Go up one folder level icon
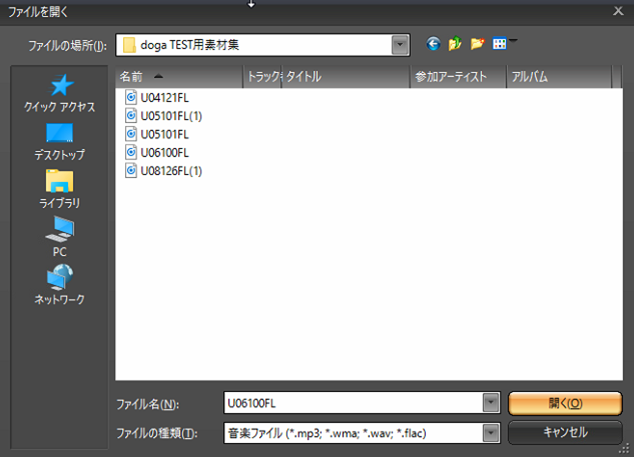This screenshot has height=457, width=634. pos(455,43)
